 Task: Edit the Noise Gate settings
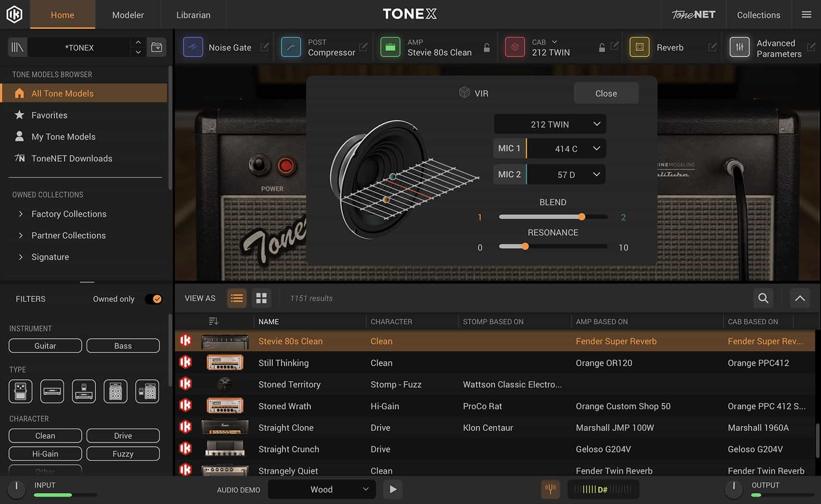(x=265, y=47)
